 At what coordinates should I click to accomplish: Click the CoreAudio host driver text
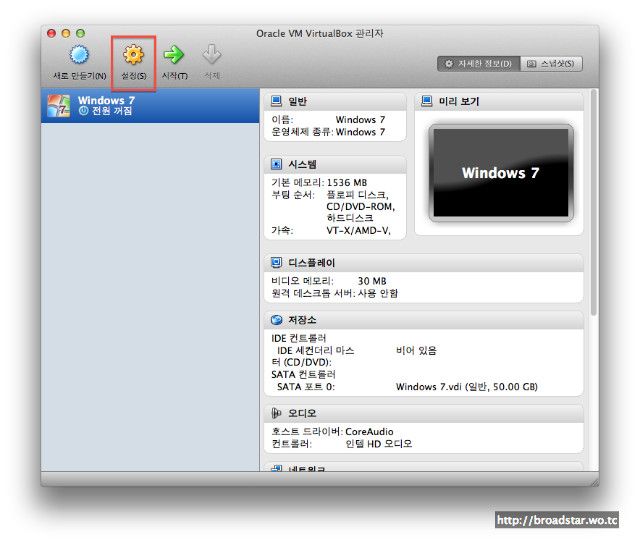point(369,431)
